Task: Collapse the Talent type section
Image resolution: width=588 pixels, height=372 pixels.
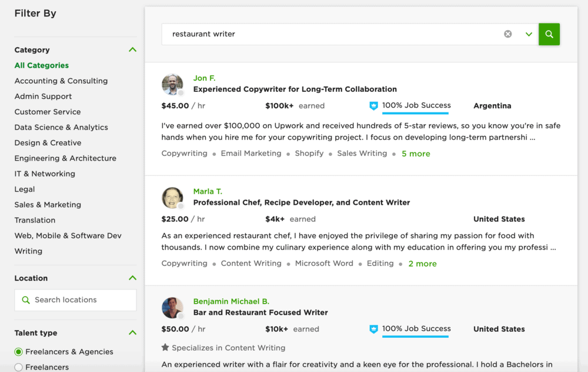Action: [x=133, y=333]
